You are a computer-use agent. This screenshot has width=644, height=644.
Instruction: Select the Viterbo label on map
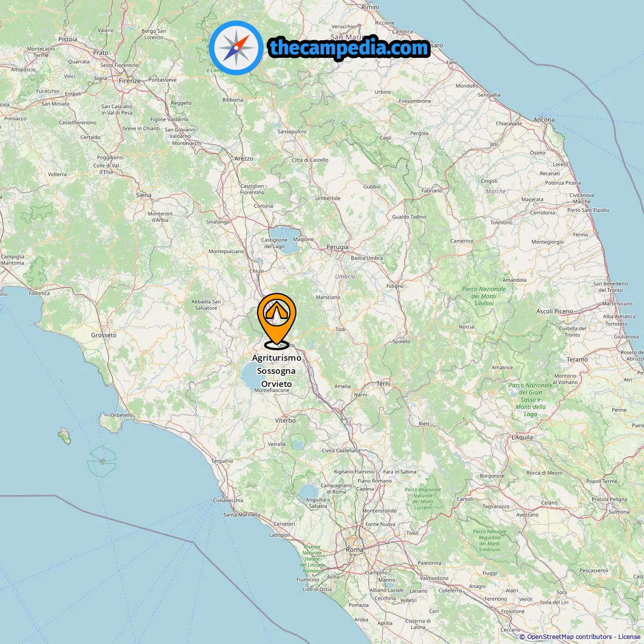pos(285,421)
